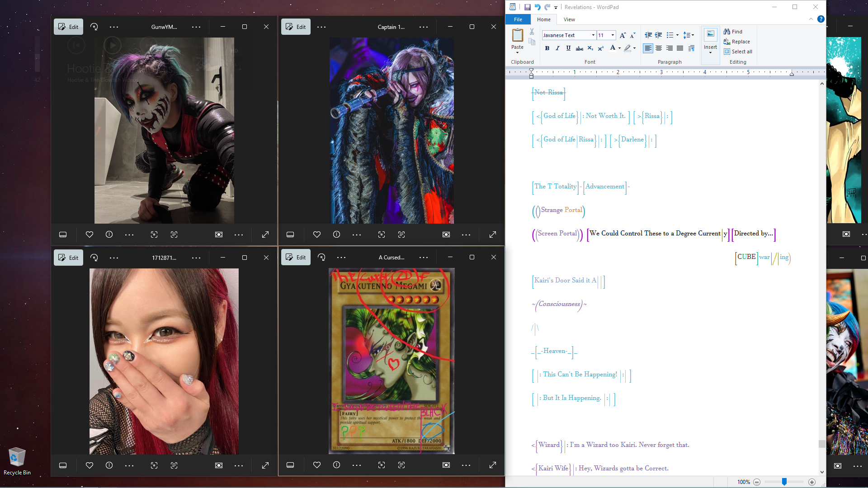The height and width of the screenshot is (488, 868).
Task: Enter fullscreen for the GunwYM photo
Action: coord(265,235)
